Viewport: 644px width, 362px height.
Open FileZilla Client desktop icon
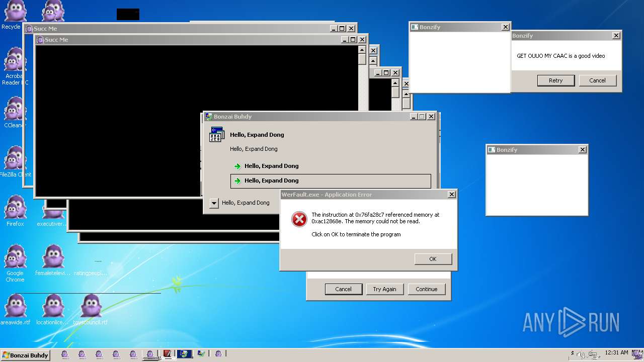15,162
